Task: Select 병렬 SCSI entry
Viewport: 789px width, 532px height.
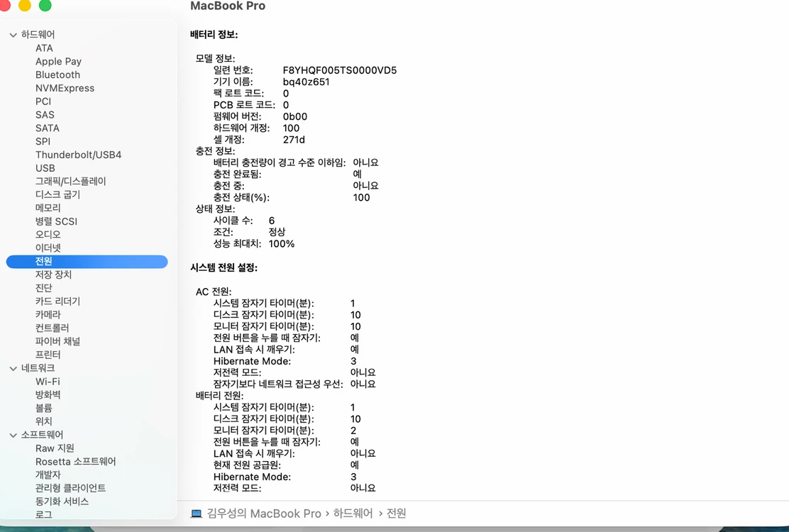Action: [x=56, y=221]
